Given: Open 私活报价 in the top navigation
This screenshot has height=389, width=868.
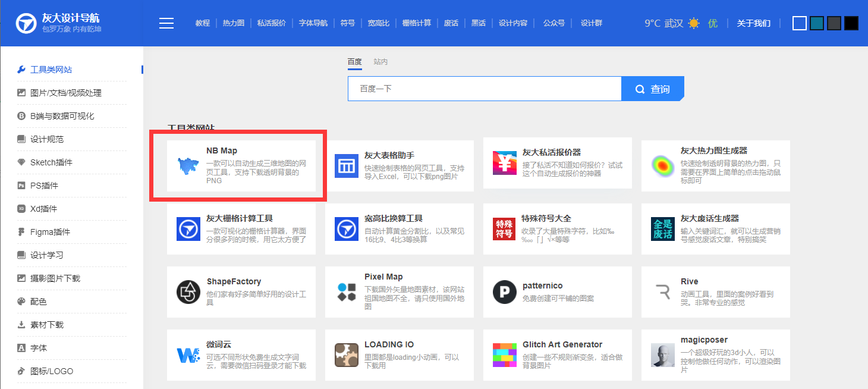Looking at the screenshot, I should (272, 23).
